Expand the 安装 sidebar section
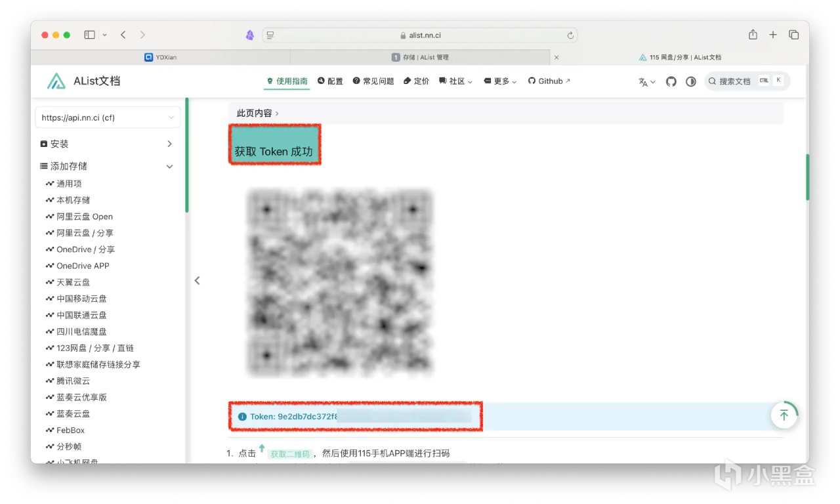840x504 pixels. coord(108,144)
